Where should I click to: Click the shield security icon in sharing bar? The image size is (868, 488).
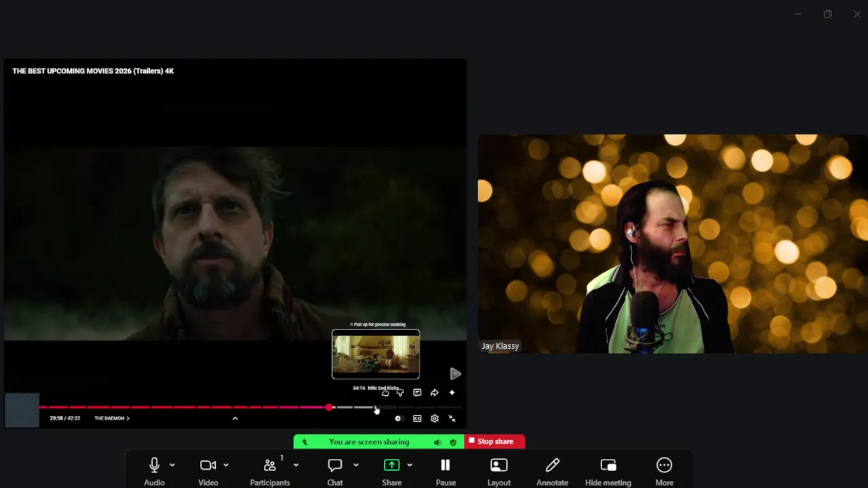coord(453,442)
